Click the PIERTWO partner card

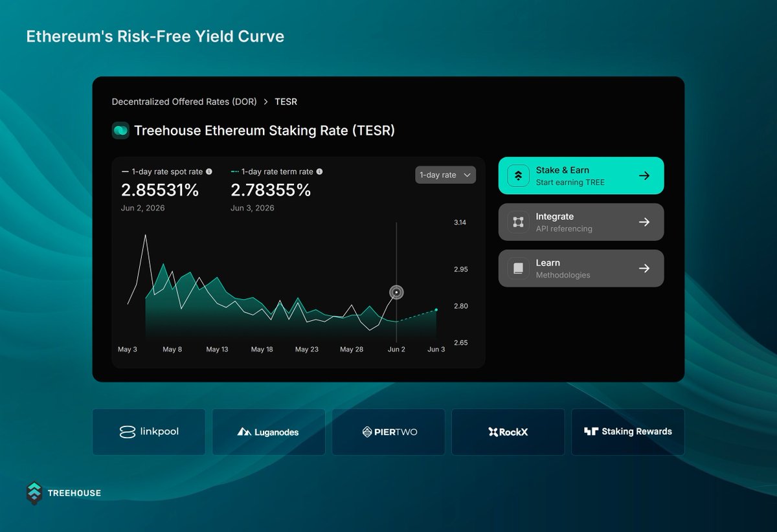point(388,432)
